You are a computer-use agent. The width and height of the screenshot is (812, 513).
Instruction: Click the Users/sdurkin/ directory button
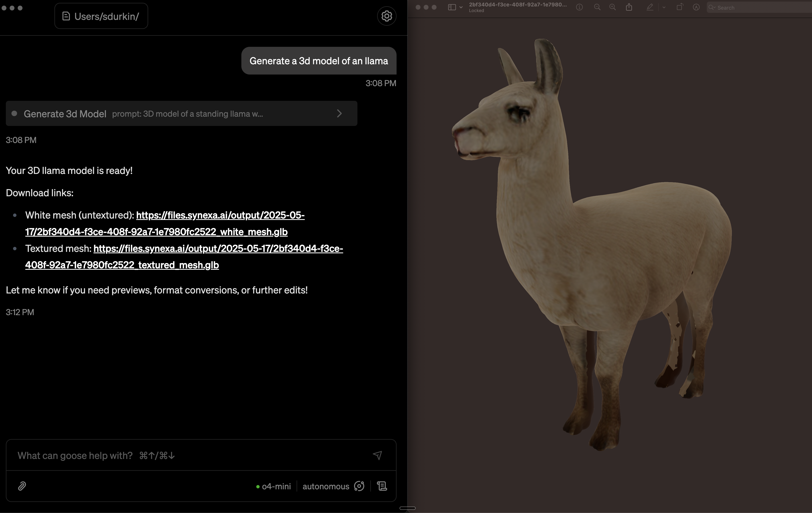coord(101,16)
